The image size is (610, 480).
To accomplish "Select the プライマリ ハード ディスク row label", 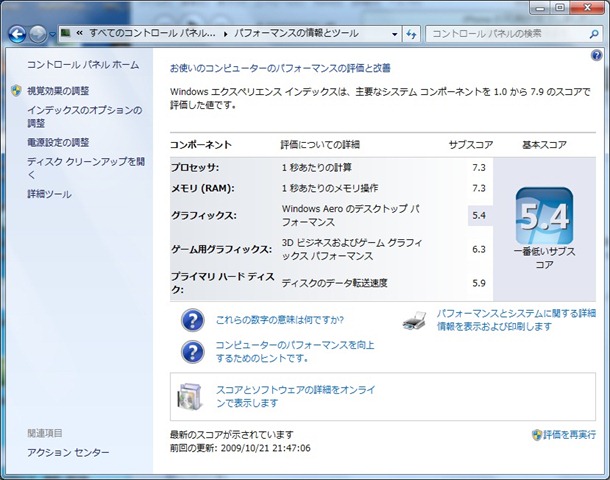I will [223, 283].
